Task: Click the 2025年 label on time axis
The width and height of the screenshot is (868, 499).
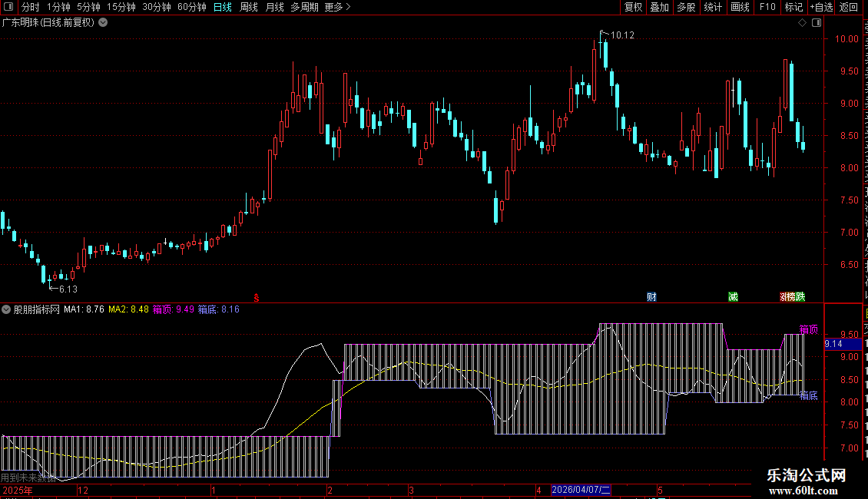Action: (x=18, y=491)
